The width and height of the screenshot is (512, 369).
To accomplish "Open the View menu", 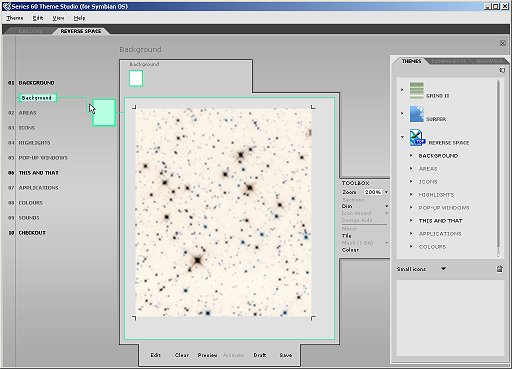I will click(x=58, y=18).
